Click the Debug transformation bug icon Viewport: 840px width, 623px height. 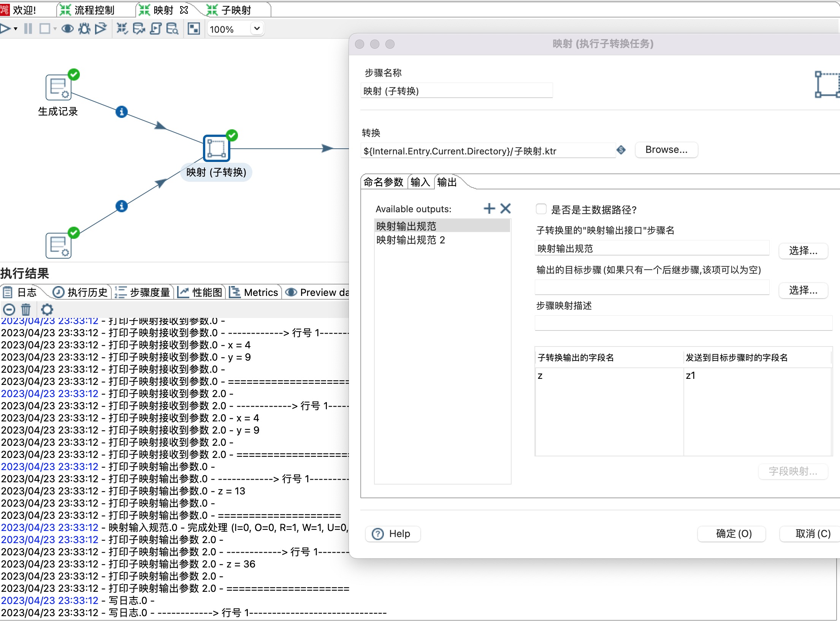(84, 29)
